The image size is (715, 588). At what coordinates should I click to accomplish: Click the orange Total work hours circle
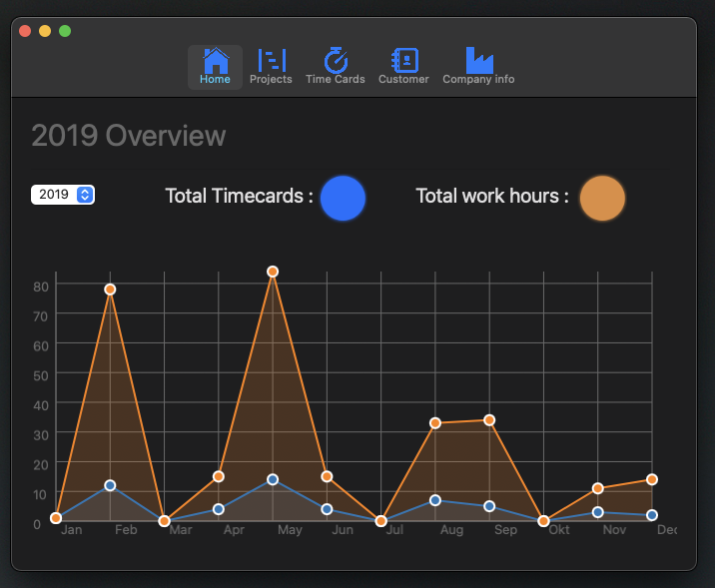[x=602, y=197]
